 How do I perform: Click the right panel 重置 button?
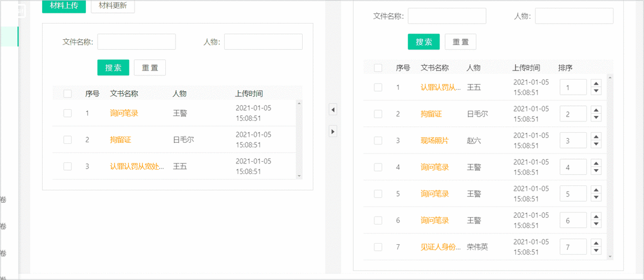click(460, 42)
